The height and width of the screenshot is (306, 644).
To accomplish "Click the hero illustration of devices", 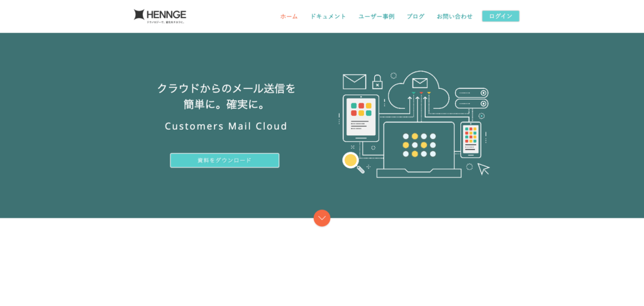I will [414, 125].
